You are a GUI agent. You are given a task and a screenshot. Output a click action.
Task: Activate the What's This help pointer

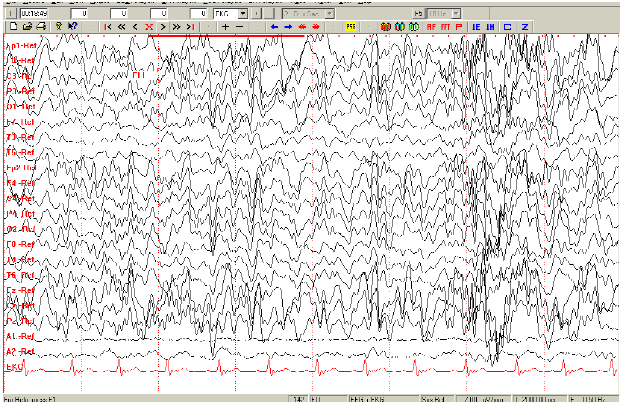(73, 27)
